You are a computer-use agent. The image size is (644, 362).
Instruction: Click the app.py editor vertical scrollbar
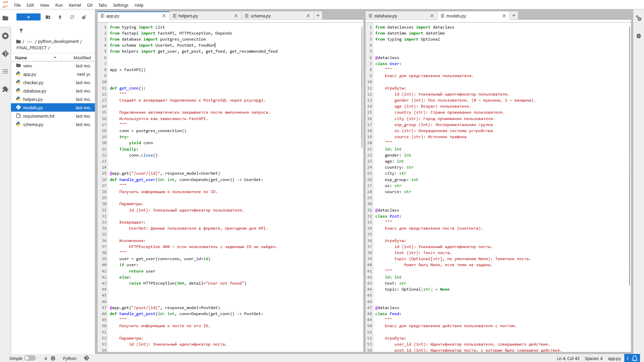click(362, 87)
